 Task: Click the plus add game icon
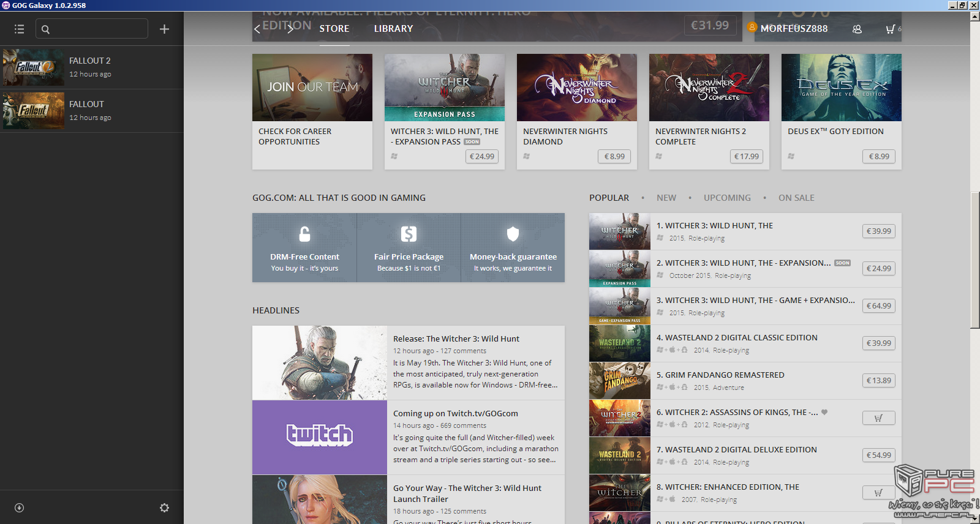[x=164, y=29]
